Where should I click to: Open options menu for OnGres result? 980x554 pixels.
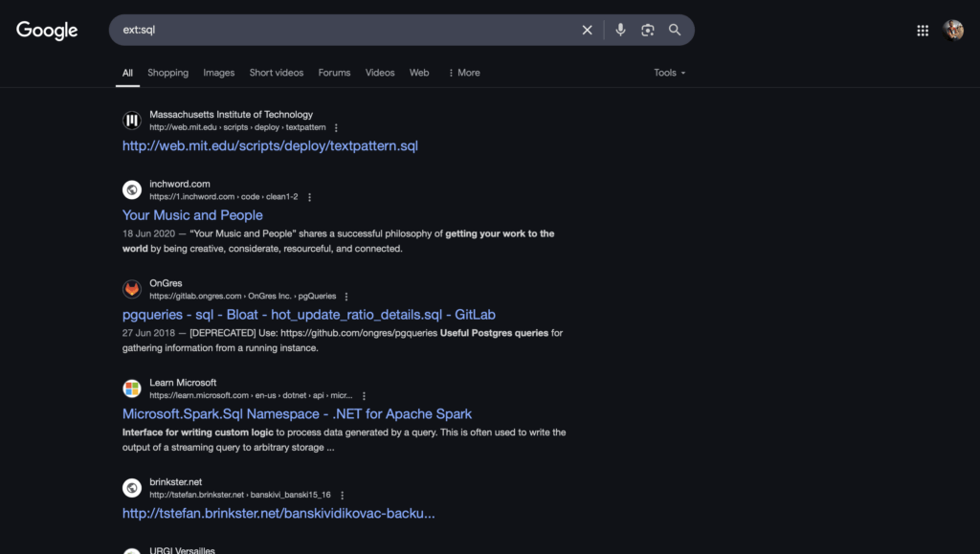click(346, 297)
